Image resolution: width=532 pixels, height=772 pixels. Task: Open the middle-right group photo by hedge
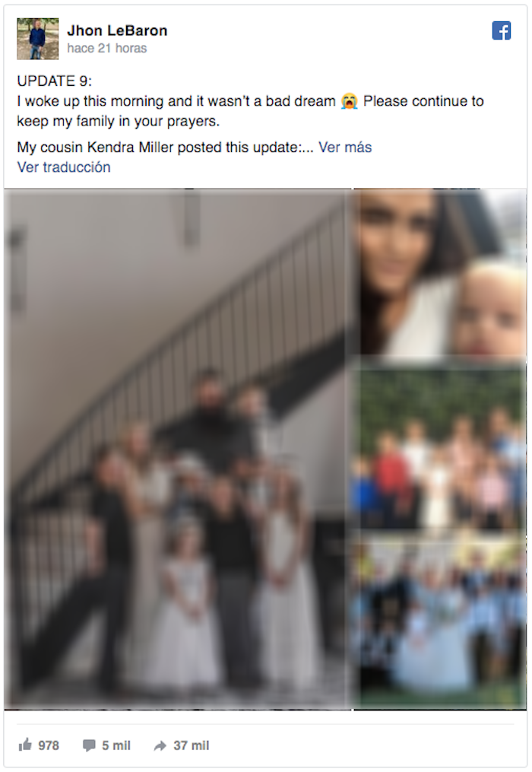[440, 449]
